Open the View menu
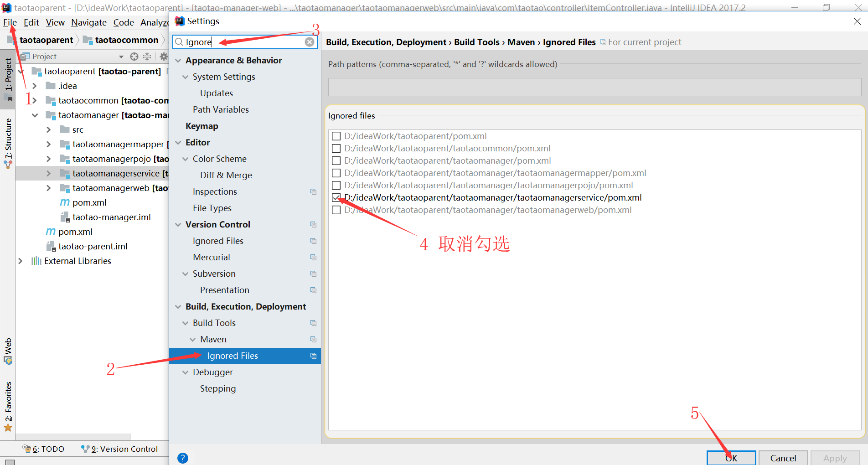868x465 pixels. (x=55, y=22)
